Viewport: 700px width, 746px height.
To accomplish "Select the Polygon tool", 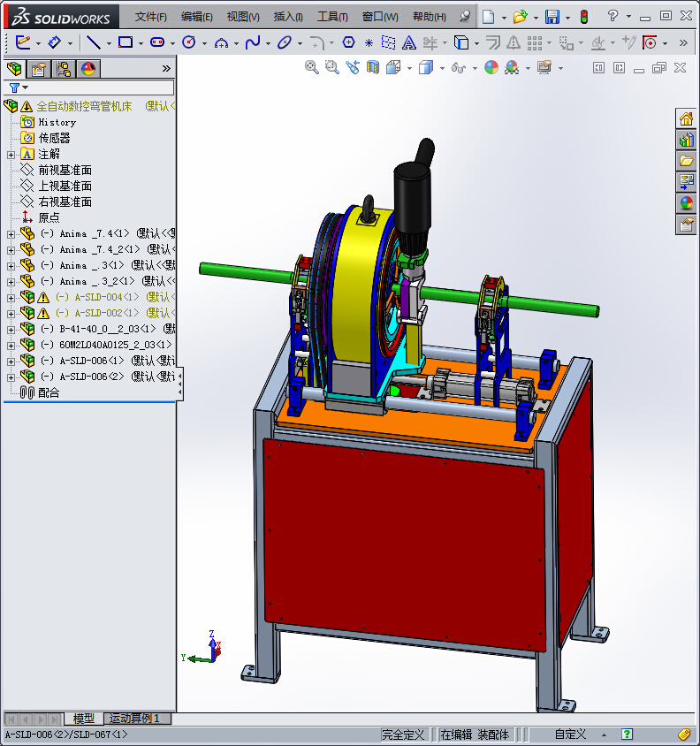I will click(349, 42).
